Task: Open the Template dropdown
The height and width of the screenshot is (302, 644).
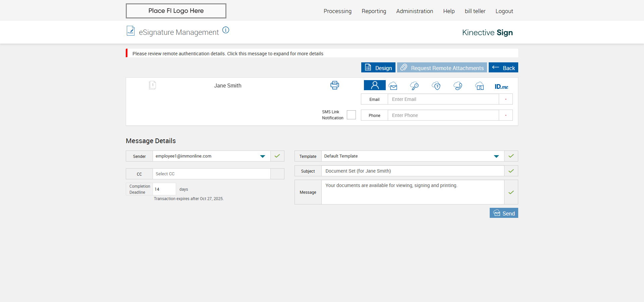Action: coord(413,156)
